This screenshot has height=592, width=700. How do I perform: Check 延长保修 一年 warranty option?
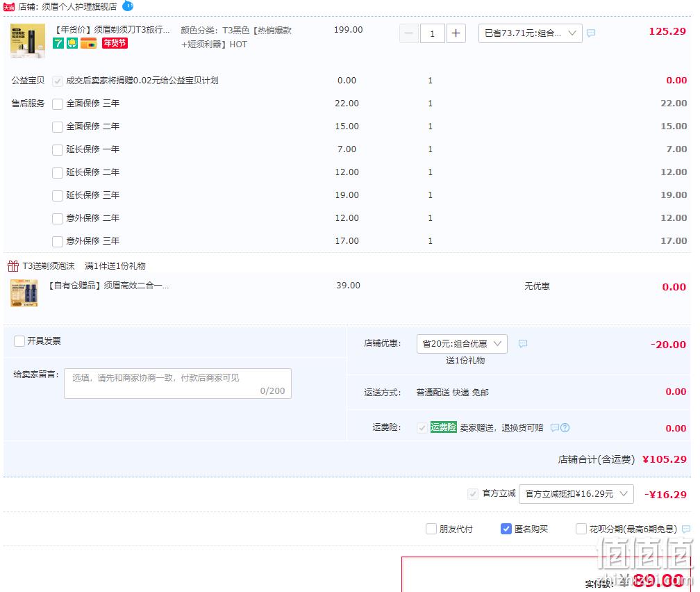(57, 149)
